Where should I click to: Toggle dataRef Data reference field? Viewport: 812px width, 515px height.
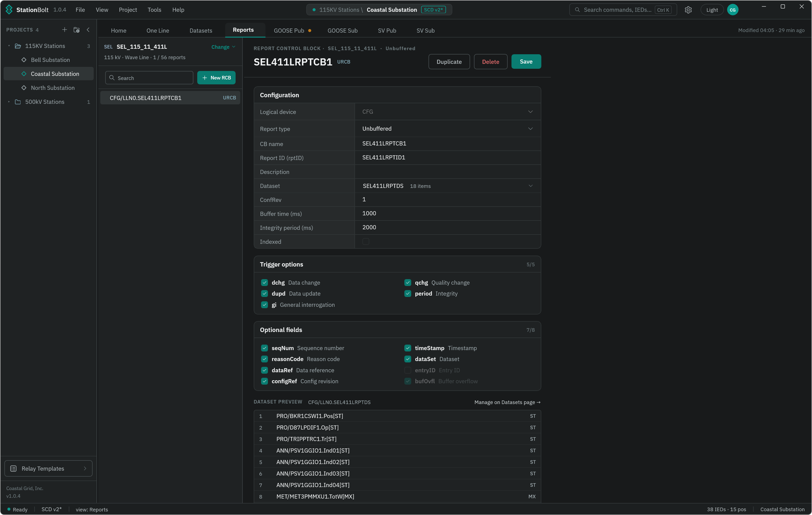pos(264,370)
